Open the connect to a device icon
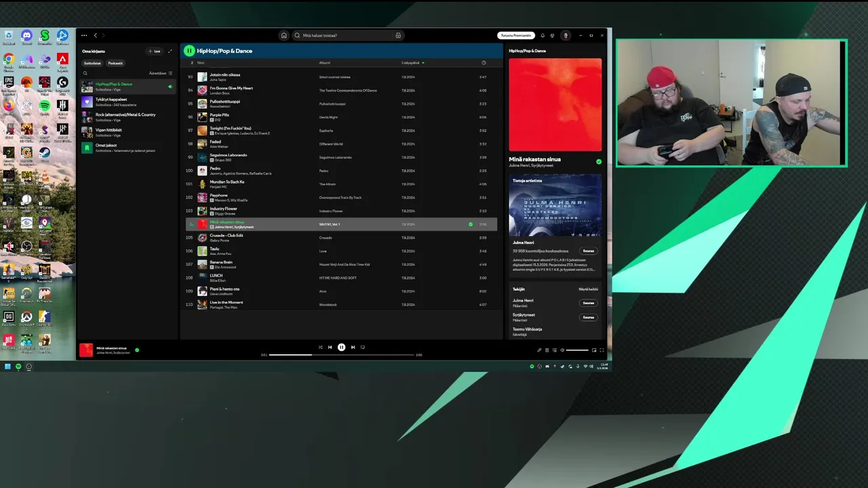The width and height of the screenshot is (868, 488). point(555,350)
